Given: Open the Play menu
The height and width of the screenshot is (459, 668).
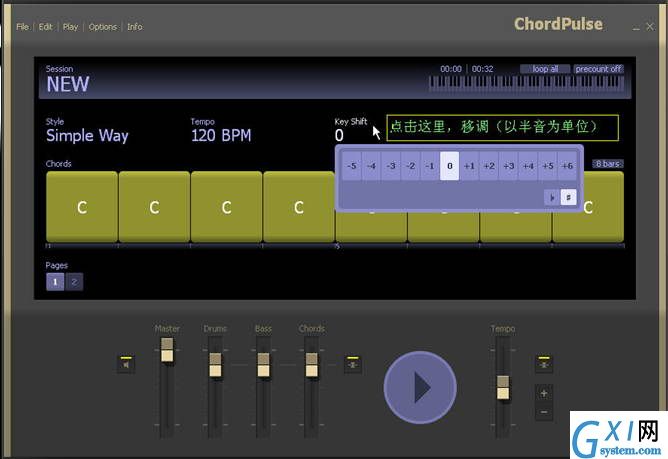Looking at the screenshot, I should (70, 27).
